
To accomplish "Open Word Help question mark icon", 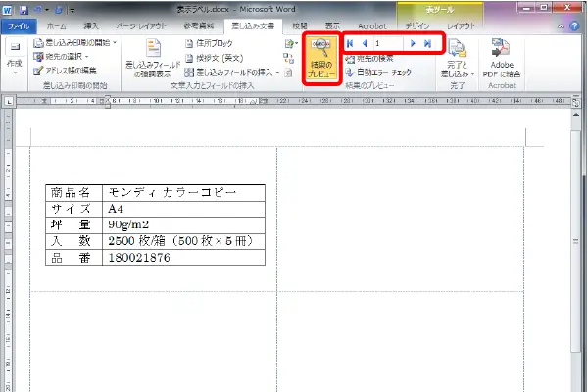I will click(x=574, y=25).
